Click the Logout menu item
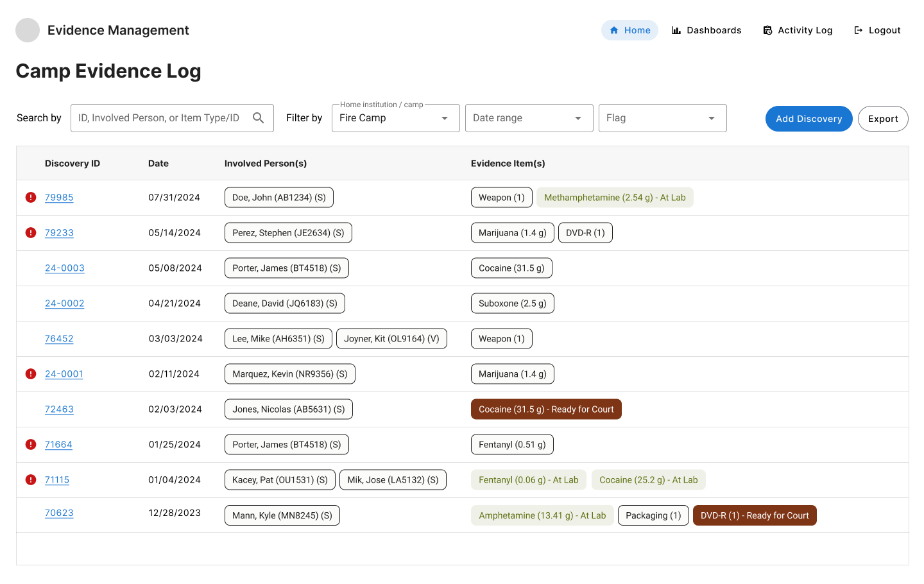 (x=877, y=30)
